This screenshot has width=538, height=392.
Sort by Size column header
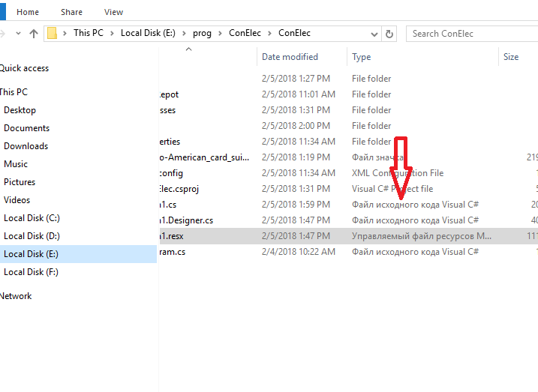510,57
